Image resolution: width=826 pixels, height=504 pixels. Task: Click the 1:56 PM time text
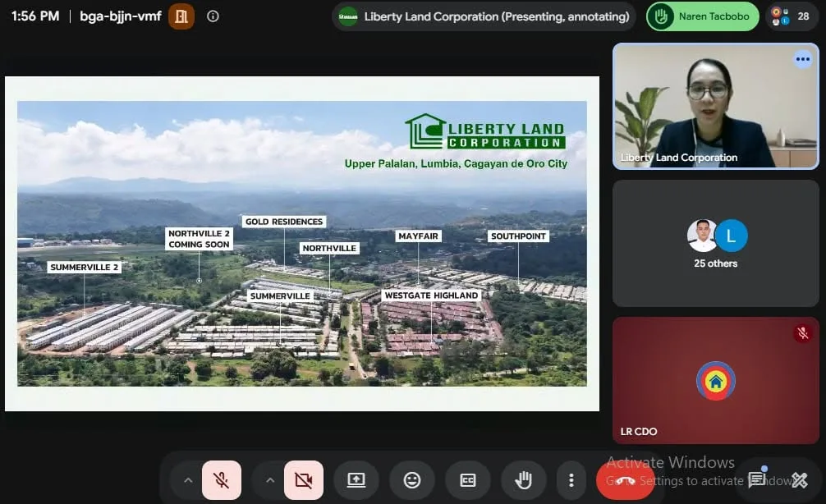[x=35, y=16]
